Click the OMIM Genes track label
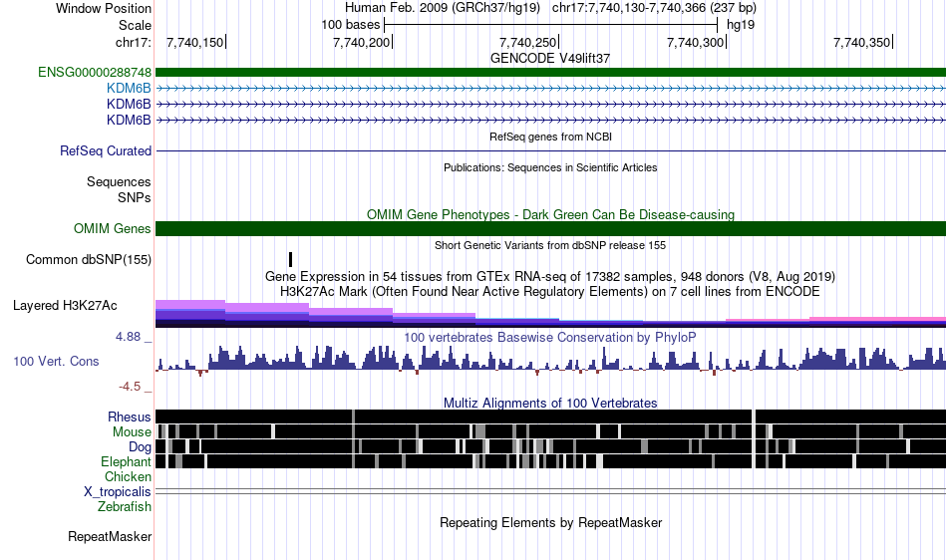Image resolution: width=947 pixels, height=560 pixels. (113, 229)
